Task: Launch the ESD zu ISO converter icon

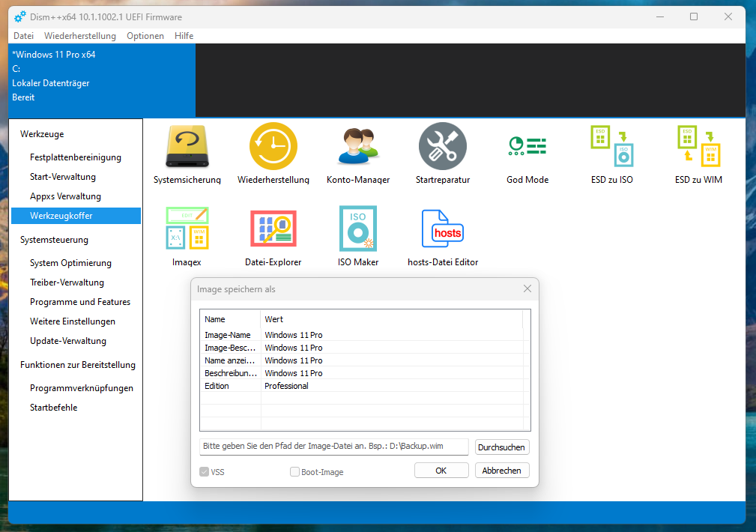Action: (612, 146)
